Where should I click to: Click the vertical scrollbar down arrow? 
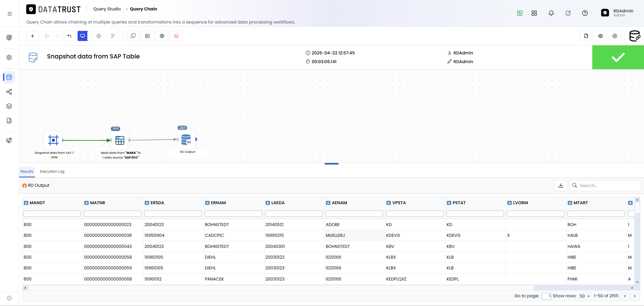(637, 282)
